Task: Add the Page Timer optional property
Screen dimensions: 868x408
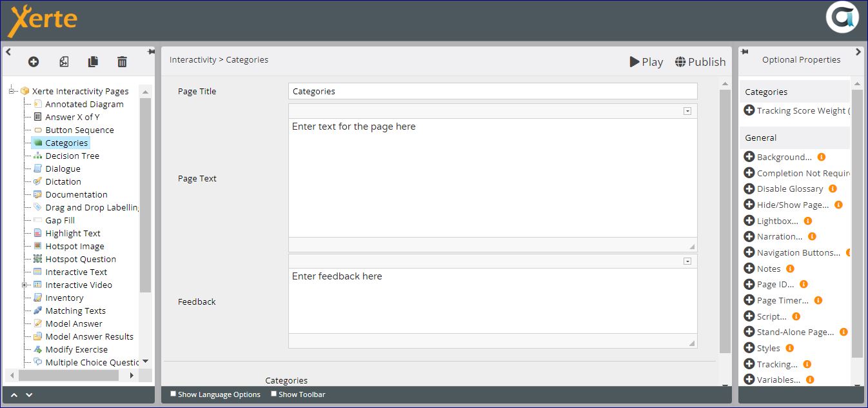Action: click(749, 300)
